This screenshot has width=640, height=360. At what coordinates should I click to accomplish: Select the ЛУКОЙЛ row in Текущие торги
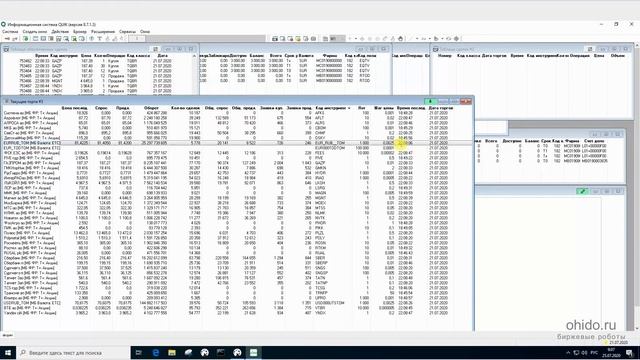(x=237, y=183)
